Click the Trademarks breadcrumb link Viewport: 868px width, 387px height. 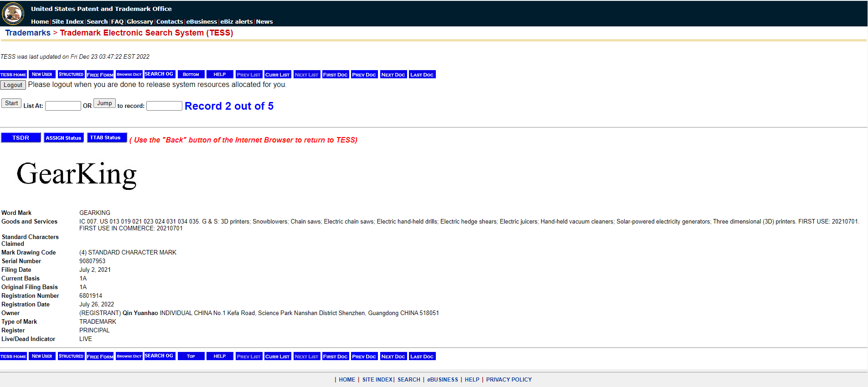(x=28, y=33)
